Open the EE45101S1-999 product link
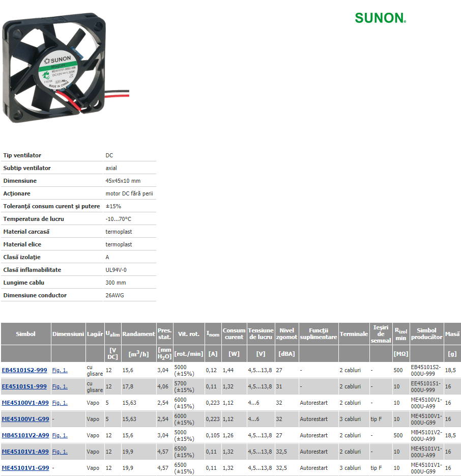The width and height of the screenshot is (461, 476). click(24, 386)
